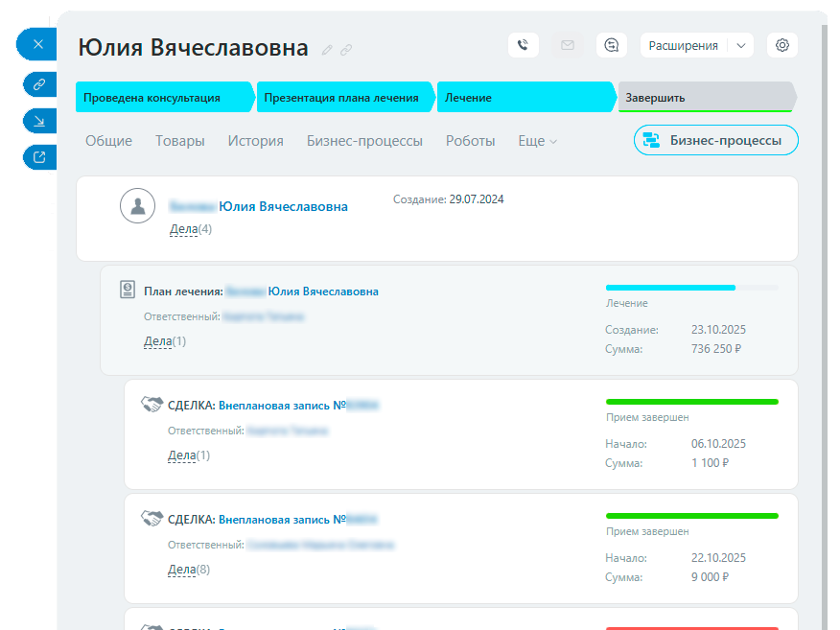Click the phone call button
The height and width of the screenshot is (630, 840).
(524, 45)
